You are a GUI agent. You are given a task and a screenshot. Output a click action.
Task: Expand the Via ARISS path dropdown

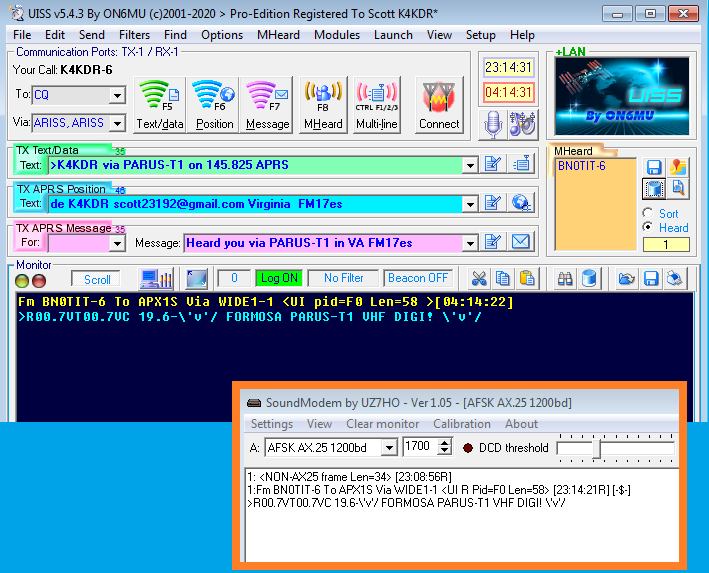click(117, 123)
